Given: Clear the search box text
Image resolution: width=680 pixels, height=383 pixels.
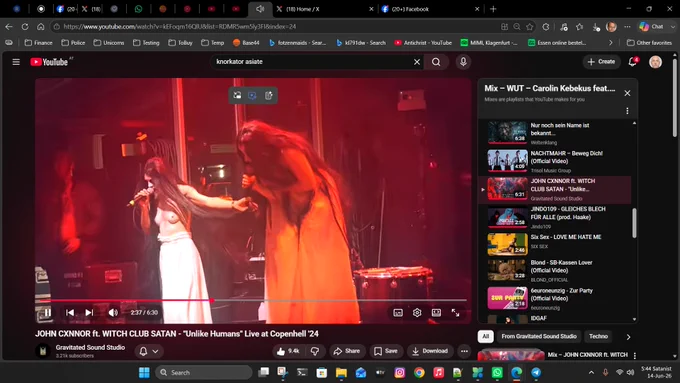Looking at the screenshot, I should coord(417,62).
